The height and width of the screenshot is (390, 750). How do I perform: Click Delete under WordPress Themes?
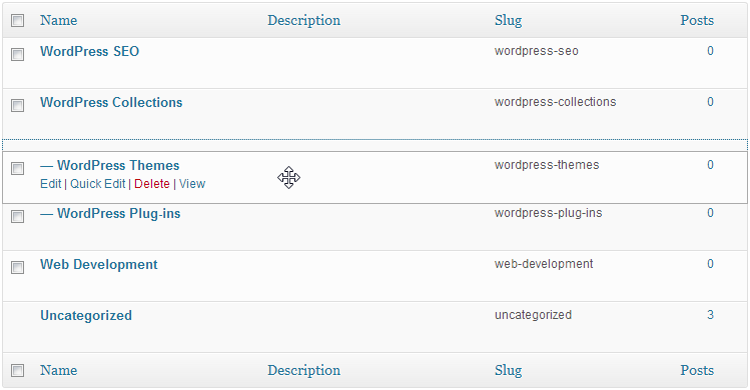pyautogui.click(x=152, y=184)
